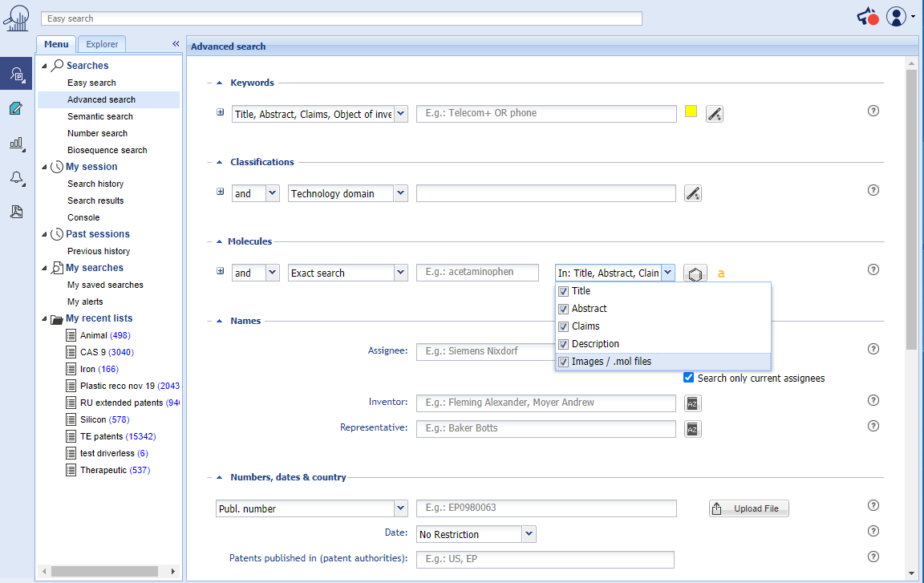
Task: Add another molecules row with plus icon
Action: [x=221, y=271]
